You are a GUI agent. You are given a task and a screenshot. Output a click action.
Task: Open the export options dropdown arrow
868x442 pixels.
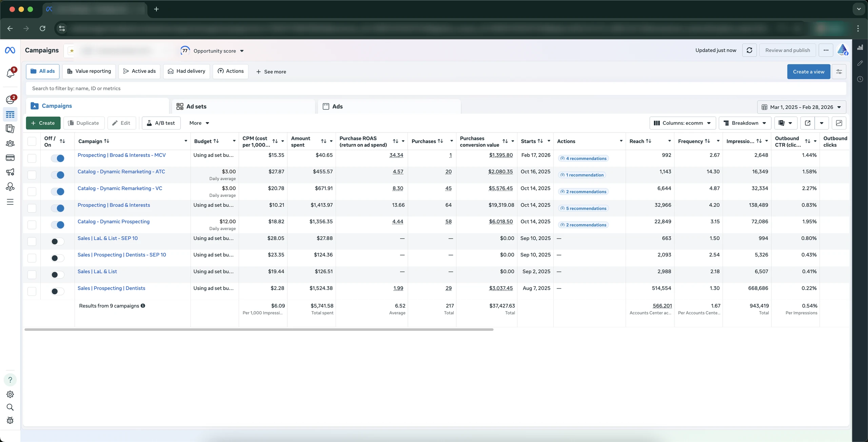(x=822, y=123)
